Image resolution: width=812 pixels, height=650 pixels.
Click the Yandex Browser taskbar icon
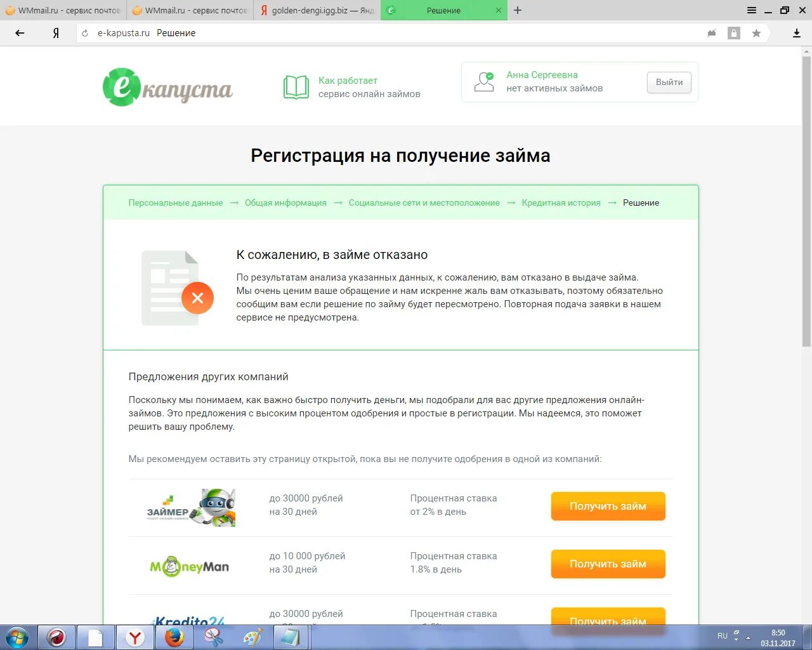(x=136, y=637)
